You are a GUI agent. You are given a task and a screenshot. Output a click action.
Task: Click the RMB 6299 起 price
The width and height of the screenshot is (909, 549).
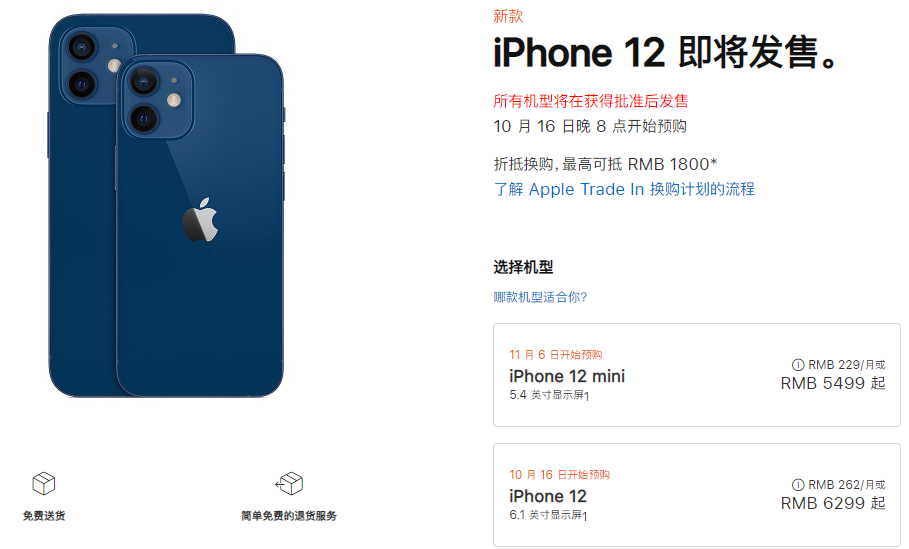tap(832, 503)
